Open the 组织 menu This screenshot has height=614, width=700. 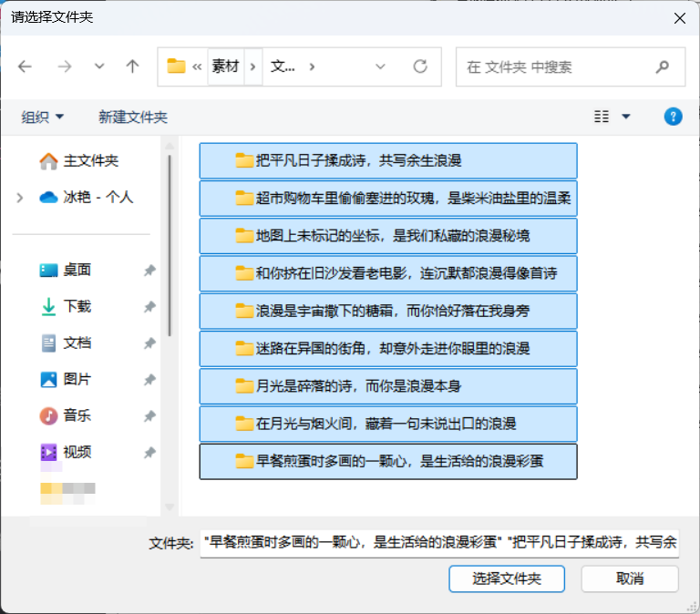43,118
